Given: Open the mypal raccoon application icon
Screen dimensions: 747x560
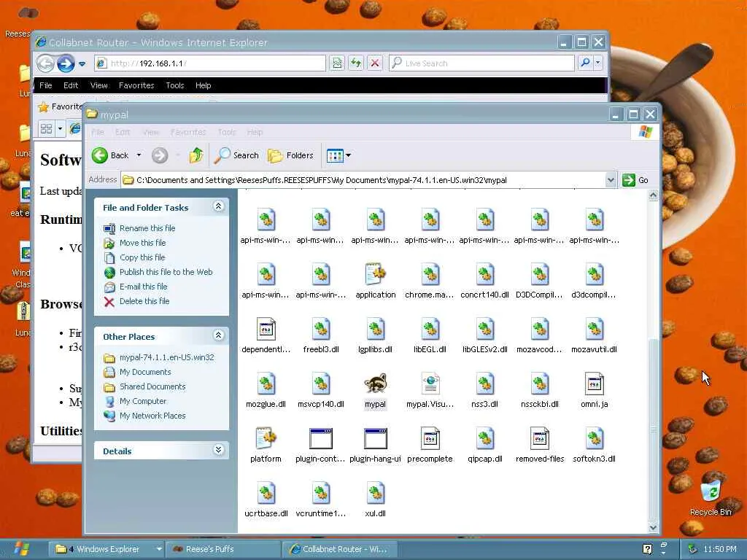Looking at the screenshot, I should pyautogui.click(x=376, y=384).
